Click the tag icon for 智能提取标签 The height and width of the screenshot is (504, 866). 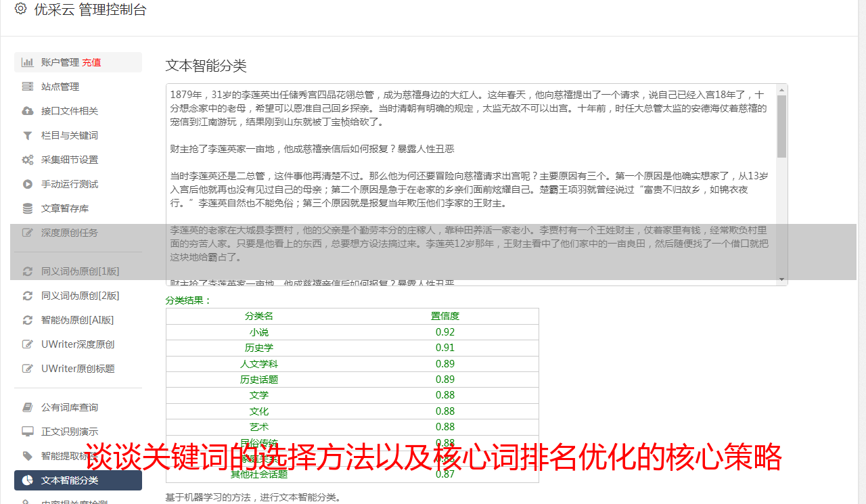pos(28,456)
